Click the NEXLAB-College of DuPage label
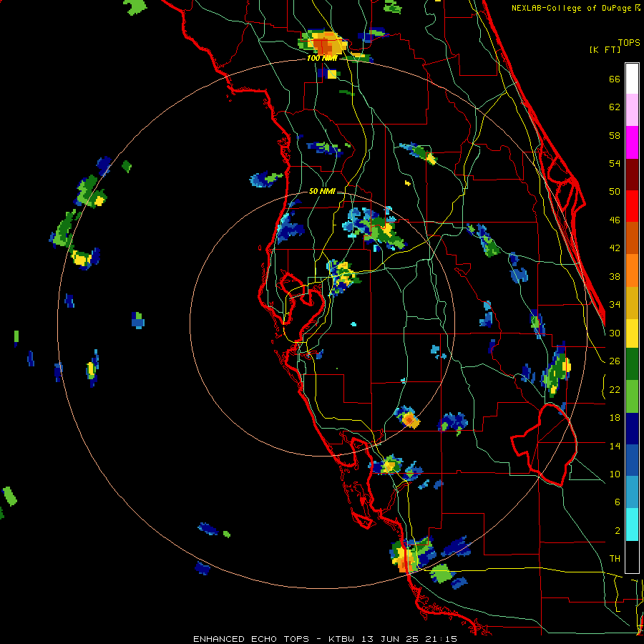Screen dimensions: 644x644 (x=576, y=8)
